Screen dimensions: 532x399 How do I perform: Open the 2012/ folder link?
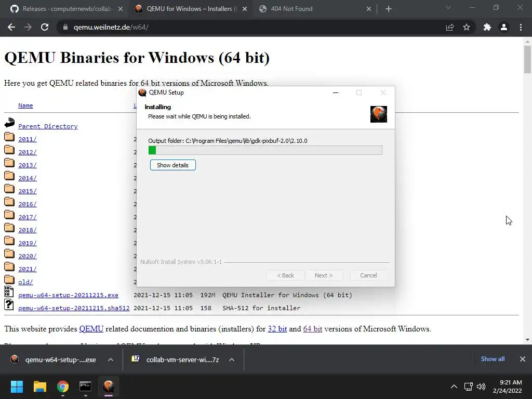[x=28, y=152]
